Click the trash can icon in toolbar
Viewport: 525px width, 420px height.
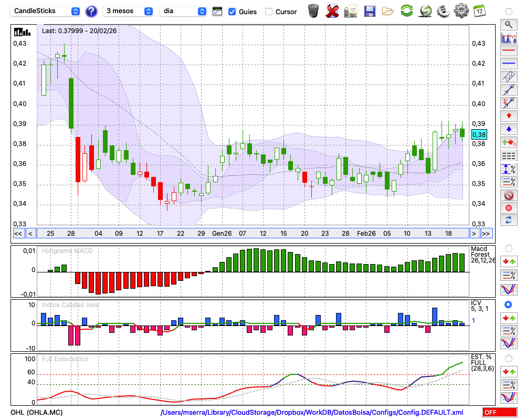pyautogui.click(x=313, y=10)
